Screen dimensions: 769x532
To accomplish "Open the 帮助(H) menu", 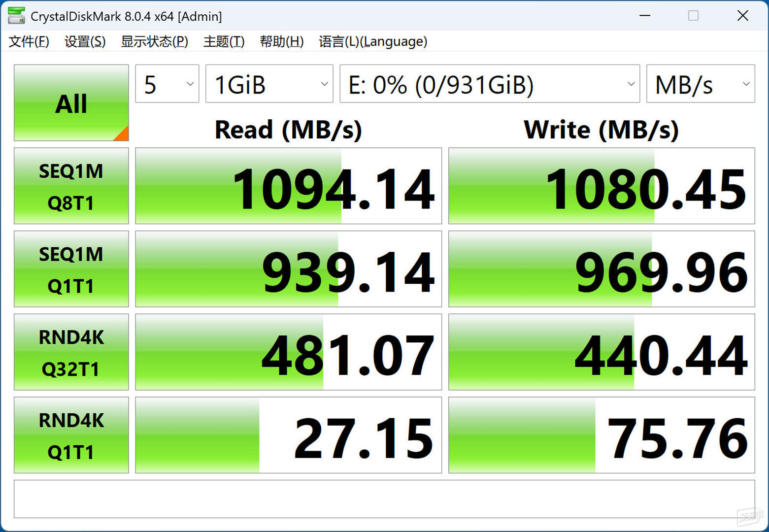I will pyautogui.click(x=281, y=41).
